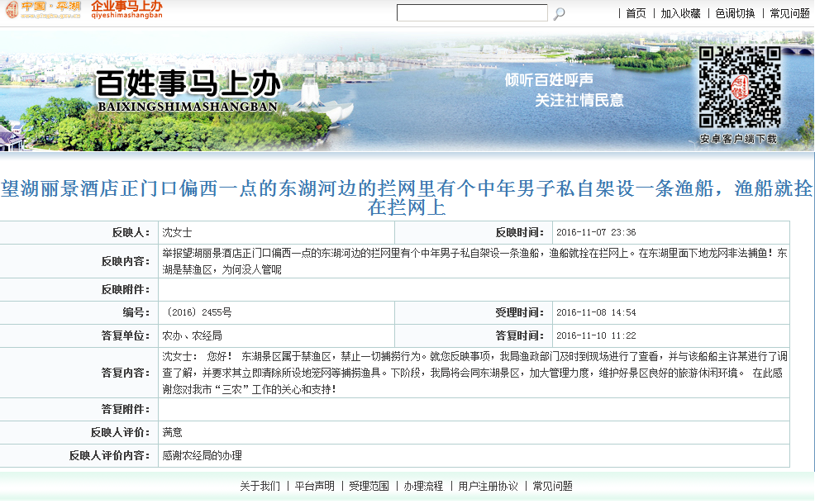
Task: Click inside the search input field
Action: point(471,12)
